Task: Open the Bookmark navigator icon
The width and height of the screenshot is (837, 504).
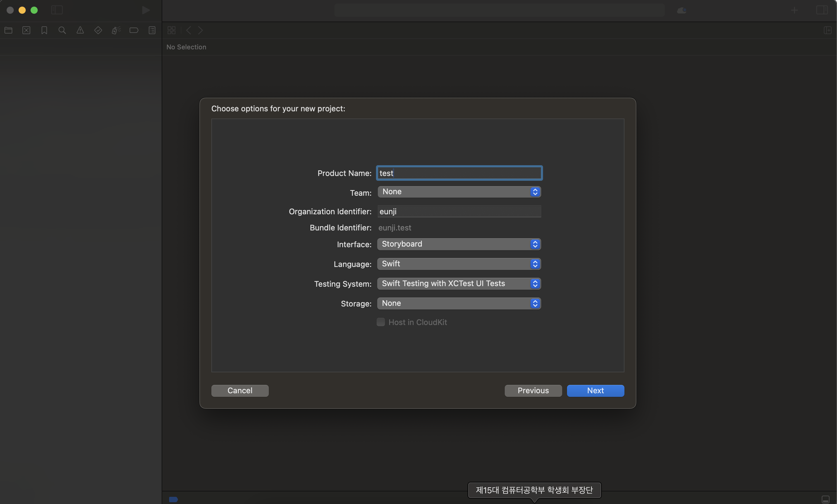Action: tap(44, 30)
